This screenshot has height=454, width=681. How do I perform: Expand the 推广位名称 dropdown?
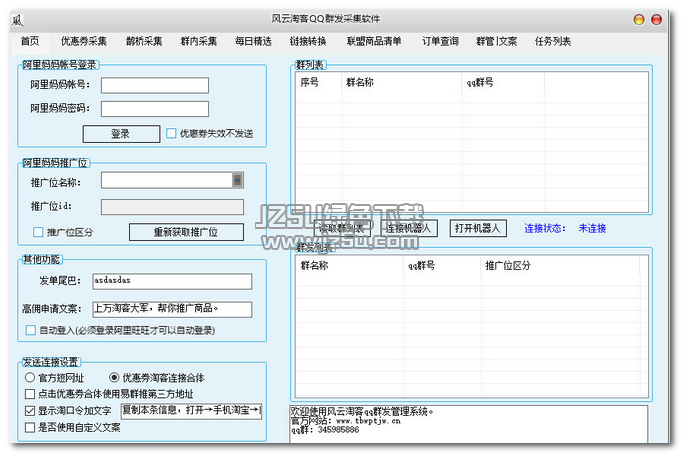pos(237,180)
